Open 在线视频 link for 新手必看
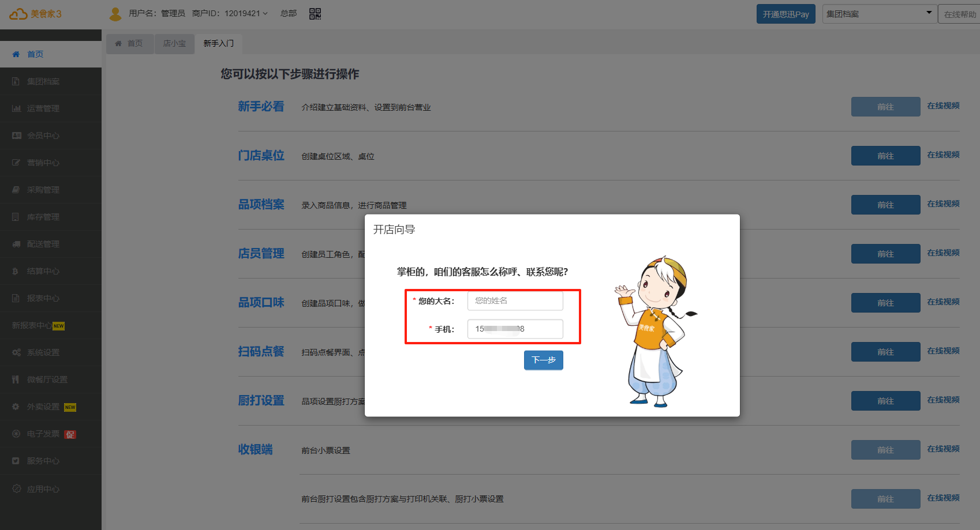Viewport: 980px width, 530px height. 943,106
